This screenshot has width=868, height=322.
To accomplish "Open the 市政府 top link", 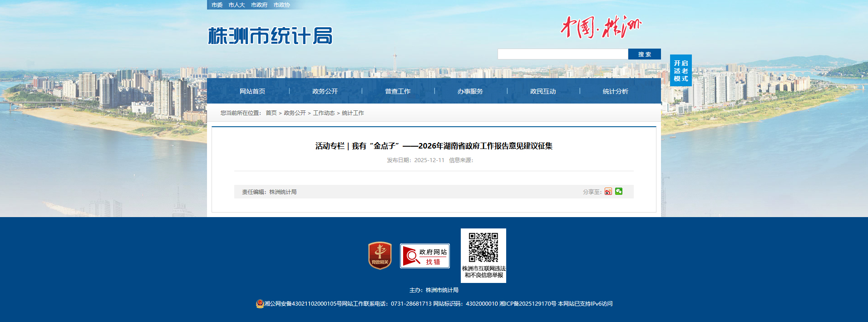I will point(259,5).
